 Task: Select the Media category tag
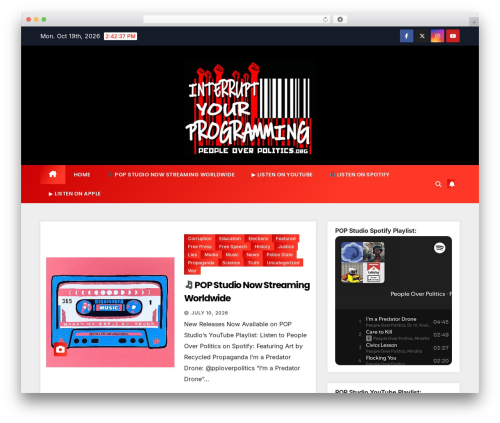[x=211, y=255]
